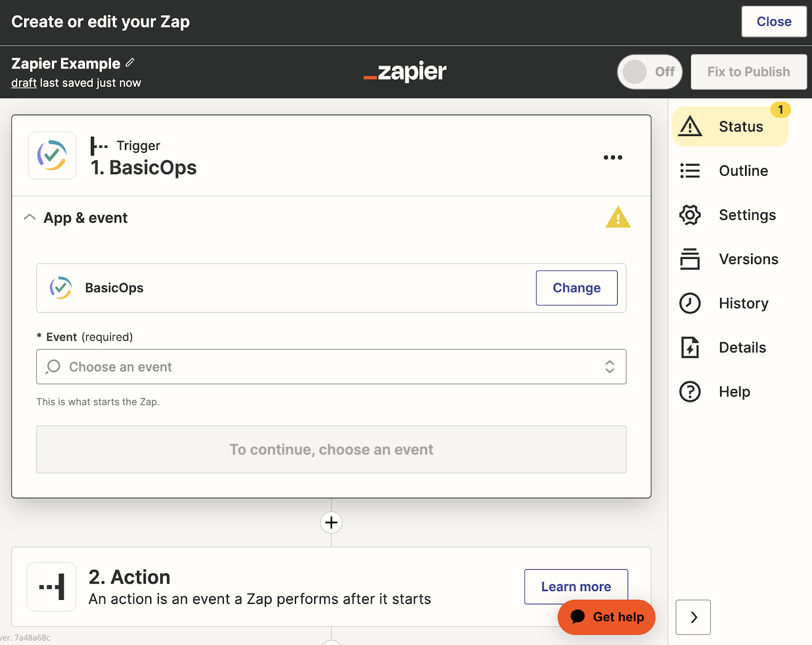The image size is (812, 645).
Task: Open History with the clock icon
Action: coord(690,303)
